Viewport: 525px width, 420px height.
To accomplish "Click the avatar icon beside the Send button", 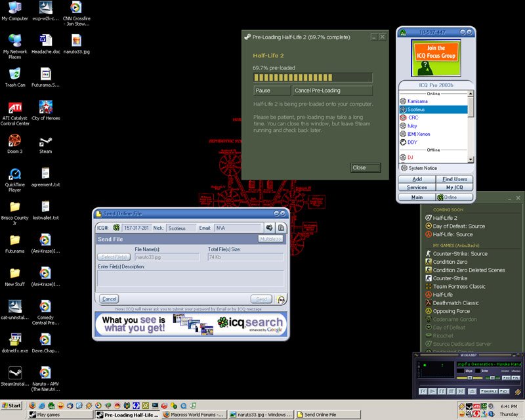I will [281, 299].
